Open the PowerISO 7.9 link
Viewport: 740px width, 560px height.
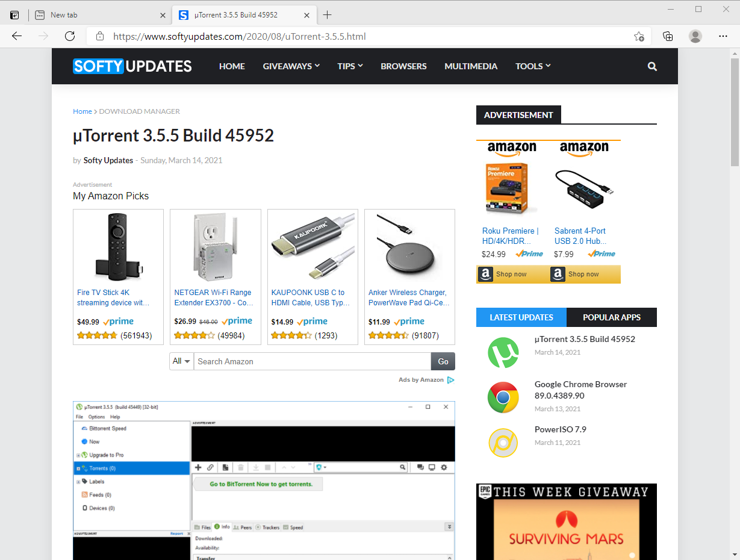click(x=561, y=429)
